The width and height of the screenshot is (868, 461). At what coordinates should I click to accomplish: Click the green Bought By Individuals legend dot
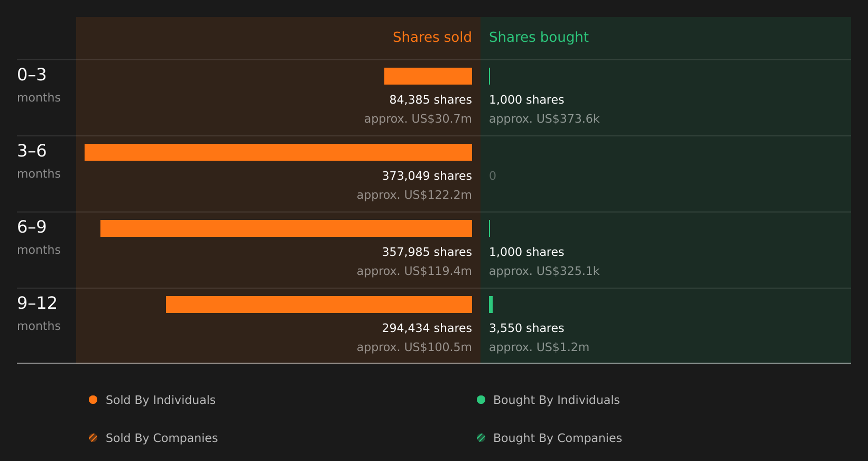[x=481, y=400]
